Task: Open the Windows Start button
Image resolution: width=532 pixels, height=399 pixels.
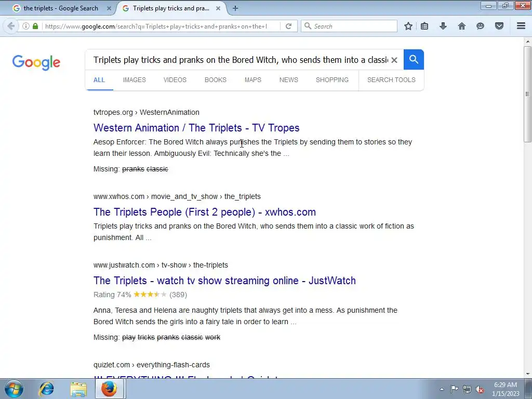Action: coord(14,389)
